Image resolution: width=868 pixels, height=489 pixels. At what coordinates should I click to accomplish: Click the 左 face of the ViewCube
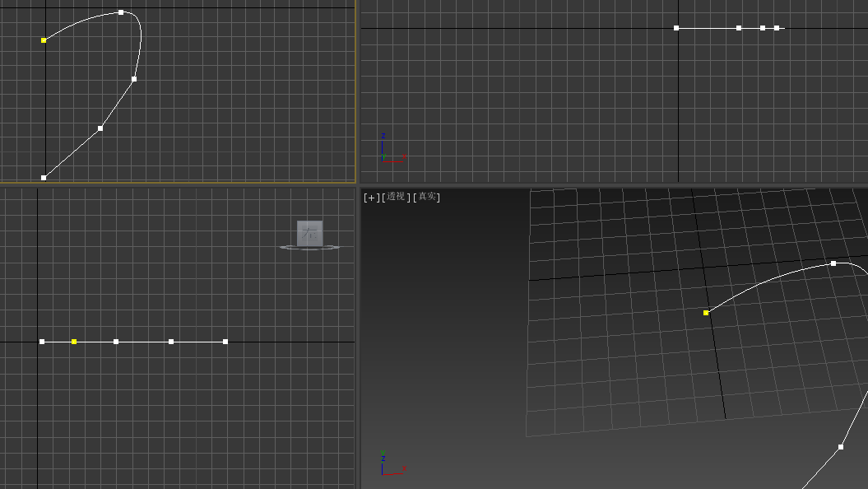(309, 233)
